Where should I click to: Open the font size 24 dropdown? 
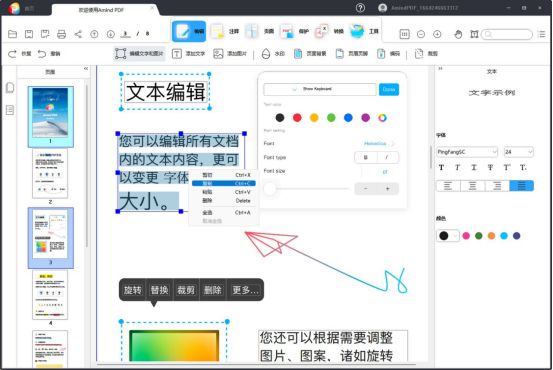pos(518,152)
